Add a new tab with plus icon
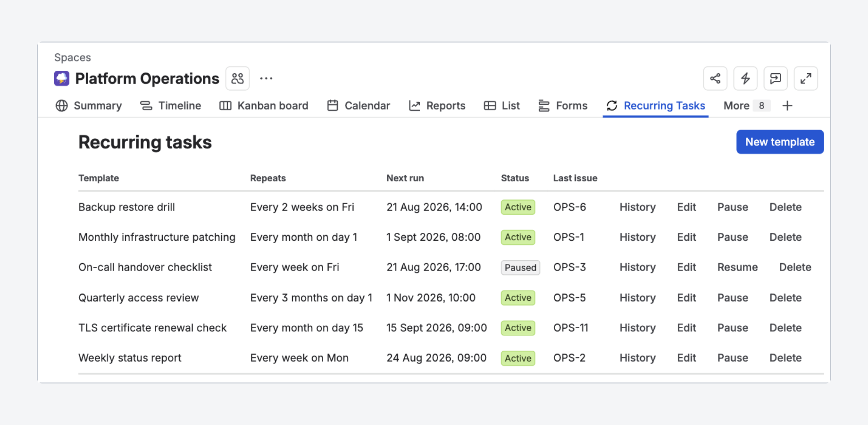The image size is (868, 425). 787,106
